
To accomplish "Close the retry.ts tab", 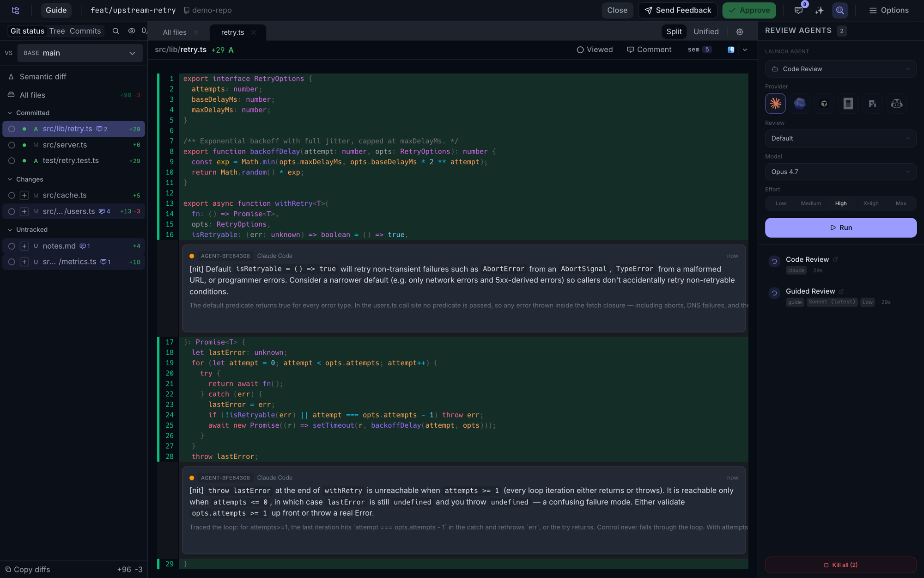I will 254,32.
